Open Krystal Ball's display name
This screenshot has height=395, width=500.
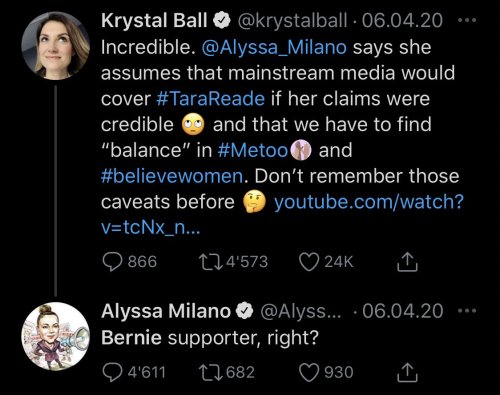point(154,20)
